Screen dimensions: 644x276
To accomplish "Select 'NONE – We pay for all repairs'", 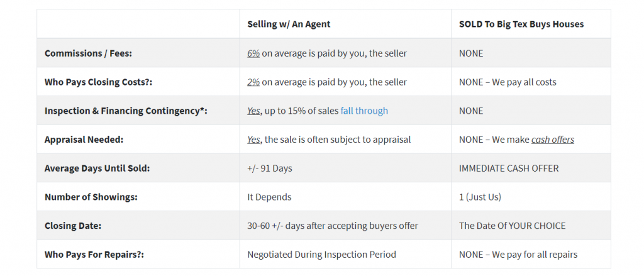I will tap(518, 255).
